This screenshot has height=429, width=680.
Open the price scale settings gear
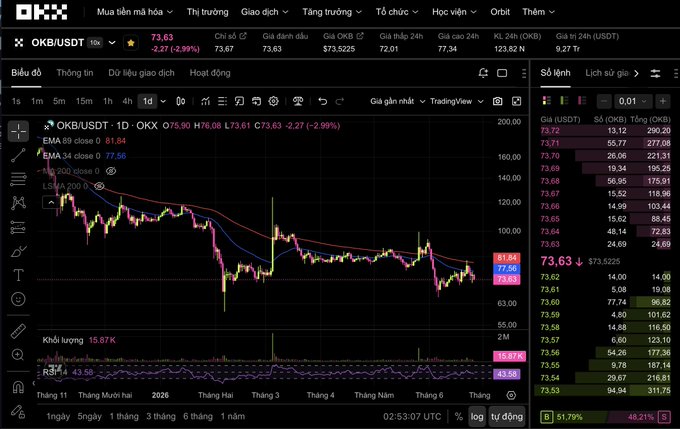tap(511, 395)
